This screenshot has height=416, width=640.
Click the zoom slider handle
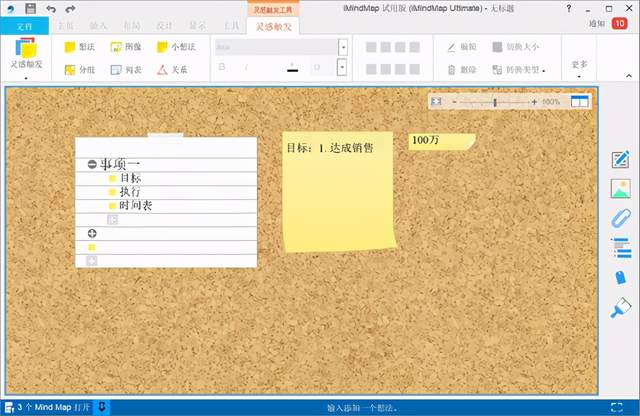tap(494, 102)
